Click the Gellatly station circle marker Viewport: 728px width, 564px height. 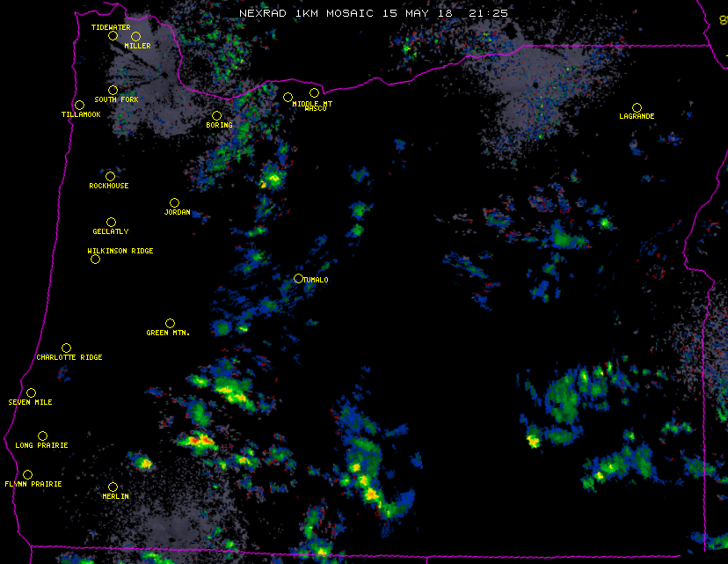(111, 222)
